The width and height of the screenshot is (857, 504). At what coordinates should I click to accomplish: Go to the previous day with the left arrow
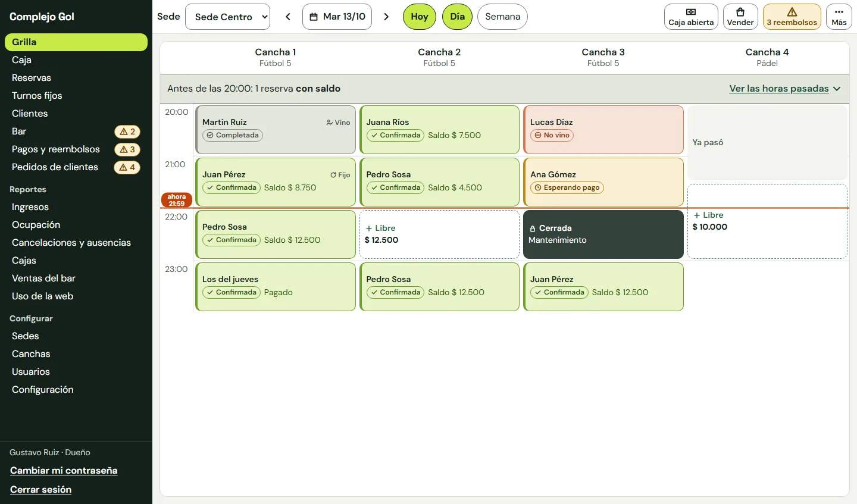pos(288,17)
